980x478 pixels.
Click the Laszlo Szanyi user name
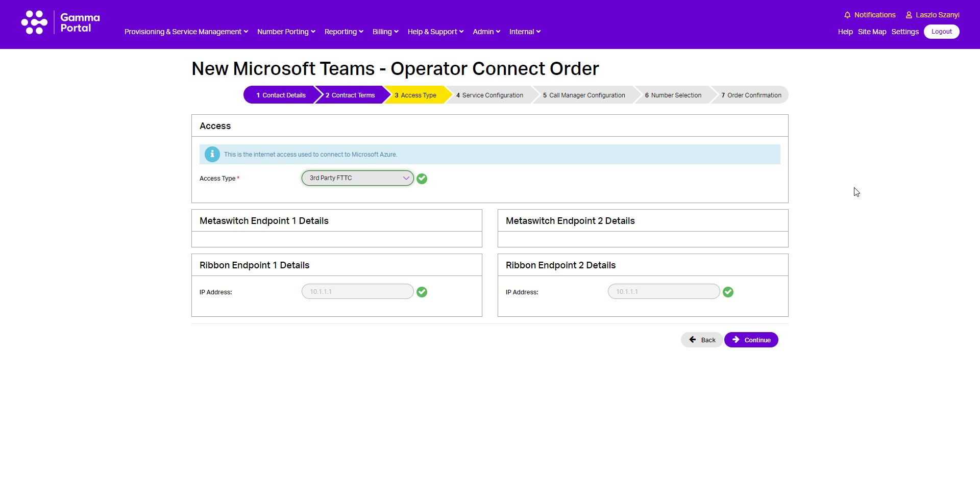(x=938, y=15)
